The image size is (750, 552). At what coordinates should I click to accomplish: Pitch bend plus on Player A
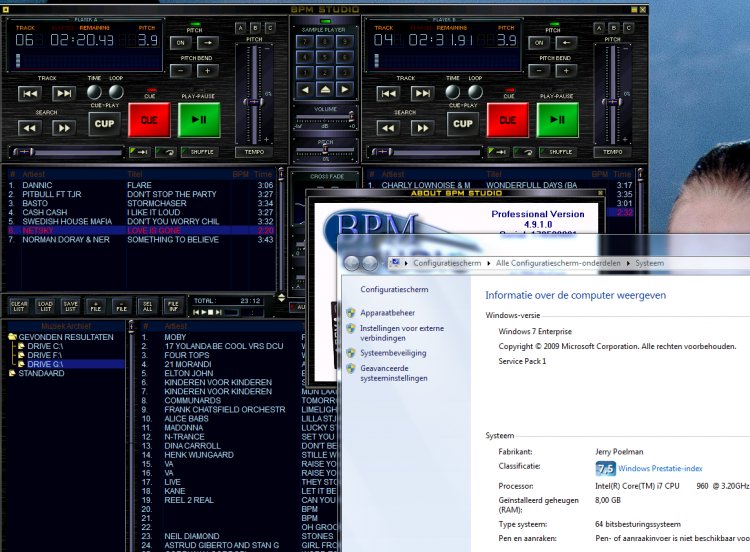point(207,71)
